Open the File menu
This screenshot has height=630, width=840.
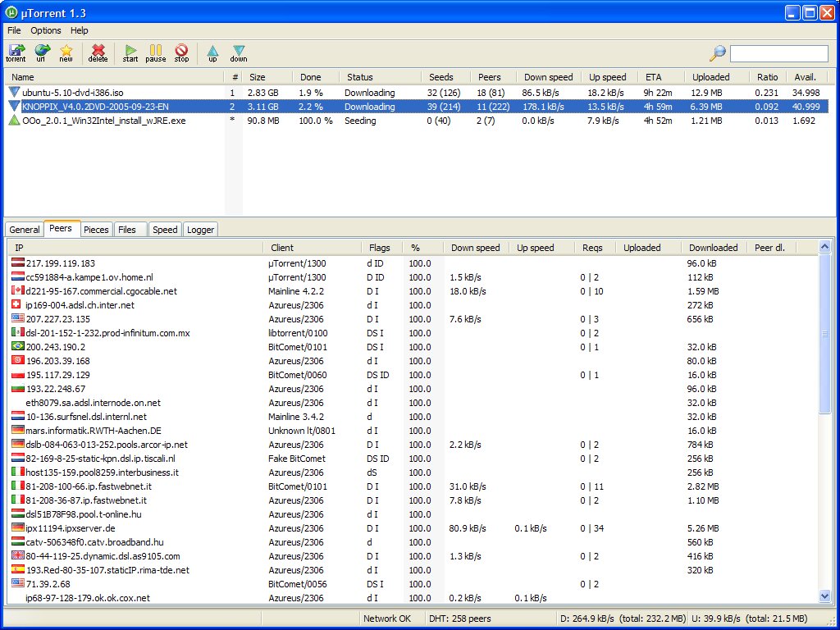14,30
